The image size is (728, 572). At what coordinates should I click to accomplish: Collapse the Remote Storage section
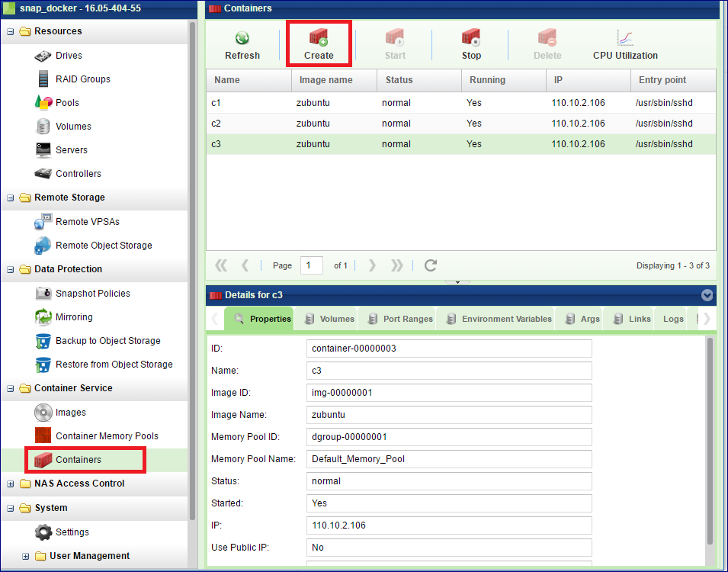[x=10, y=198]
